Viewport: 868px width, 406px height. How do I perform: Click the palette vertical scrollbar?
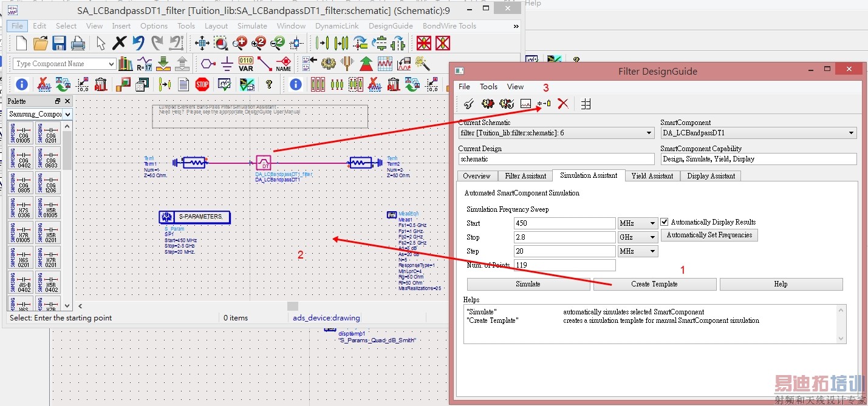[x=67, y=215]
